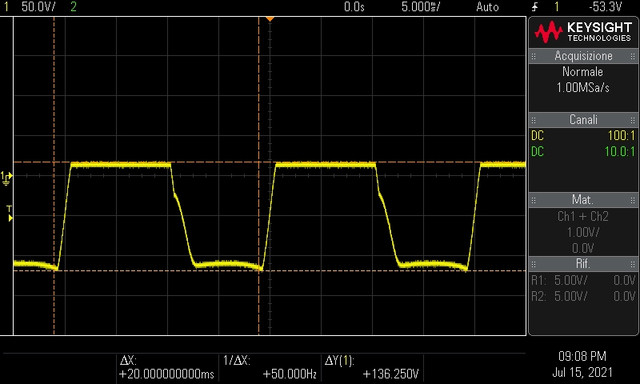Select the lower horizontal Y cursor line
This screenshot has width=640, height=384.
[270, 271]
